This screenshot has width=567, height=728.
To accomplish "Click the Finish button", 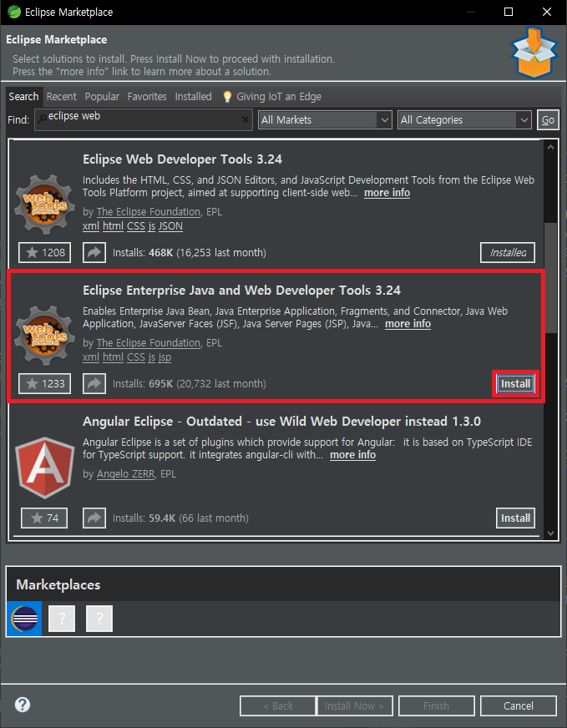I will [x=436, y=705].
